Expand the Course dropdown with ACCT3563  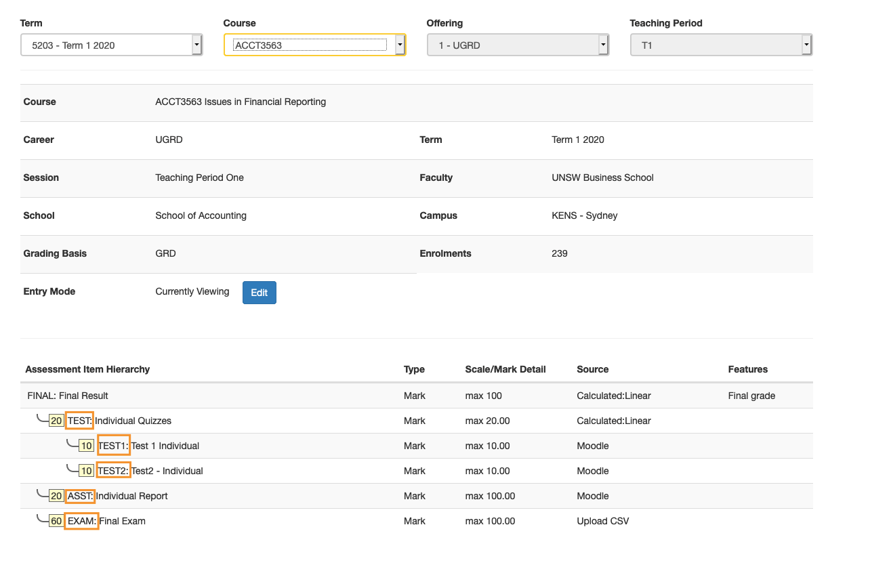[x=314, y=45]
